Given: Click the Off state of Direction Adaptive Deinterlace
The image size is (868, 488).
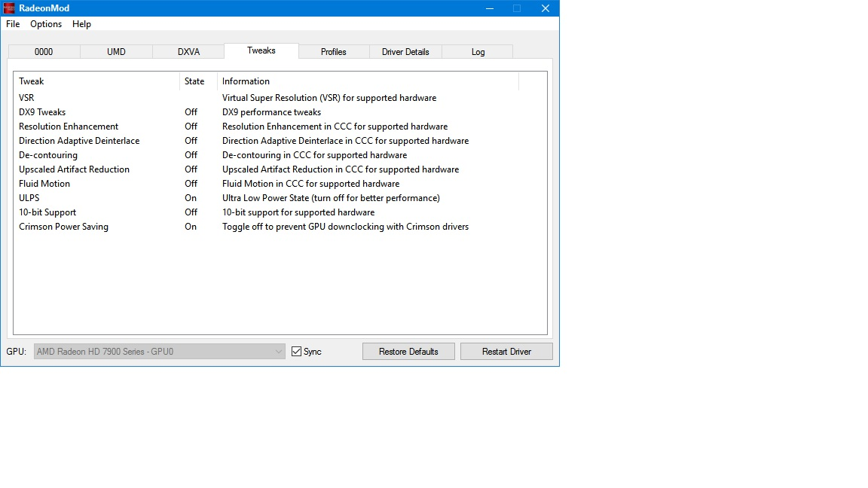Looking at the screenshot, I should pyautogui.click(x=191, y=141).
